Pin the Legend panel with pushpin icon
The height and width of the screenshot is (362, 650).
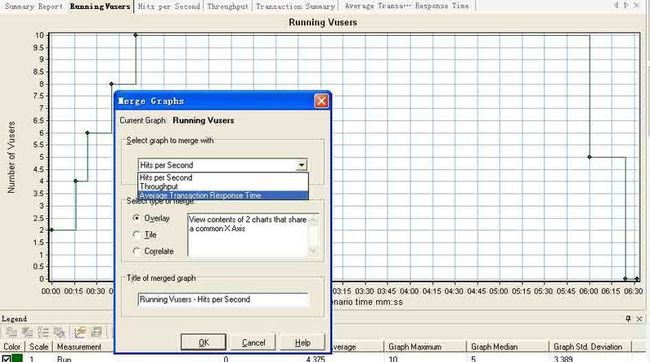point(628,318)
